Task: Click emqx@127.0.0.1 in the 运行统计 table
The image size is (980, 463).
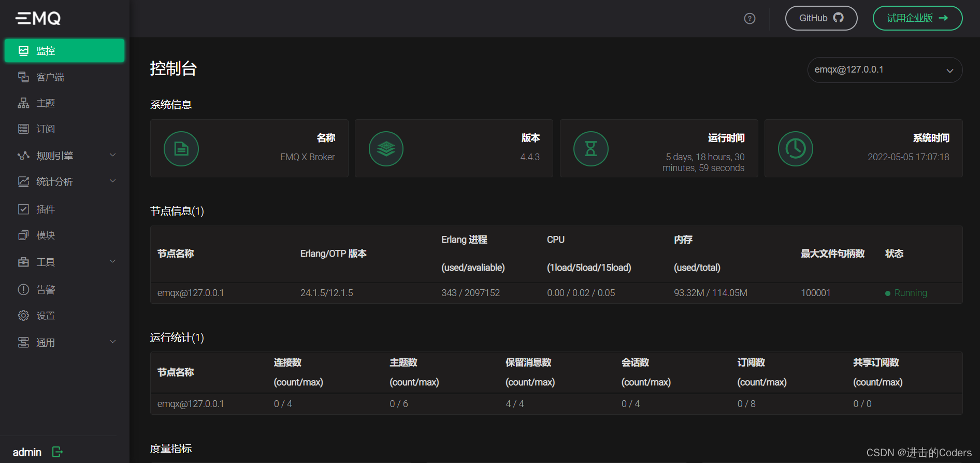Action: point(191,404)
